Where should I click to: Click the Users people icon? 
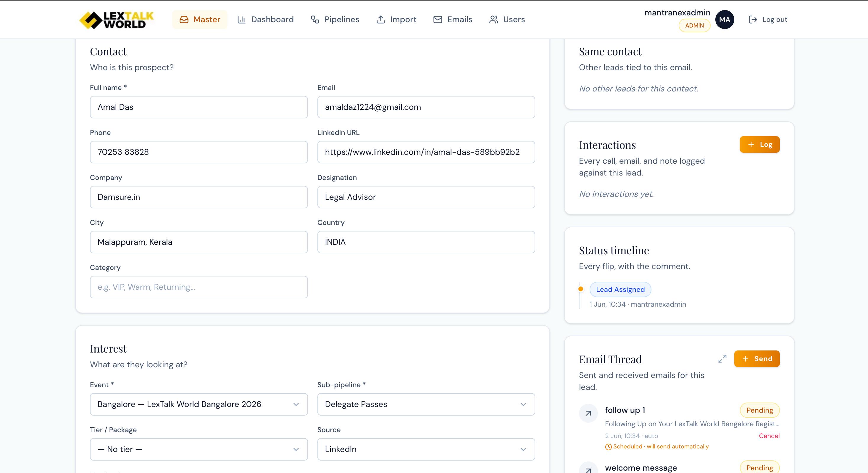tap(494, 20)
